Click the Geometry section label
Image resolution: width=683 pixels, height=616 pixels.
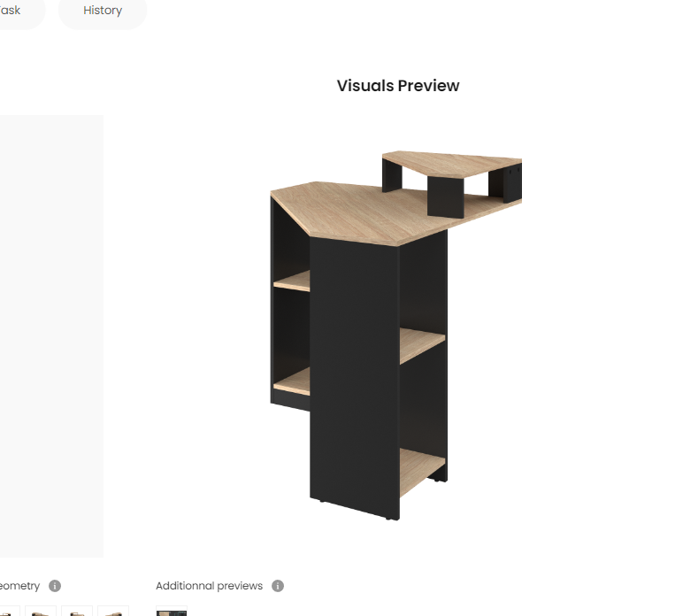point(19,586)
